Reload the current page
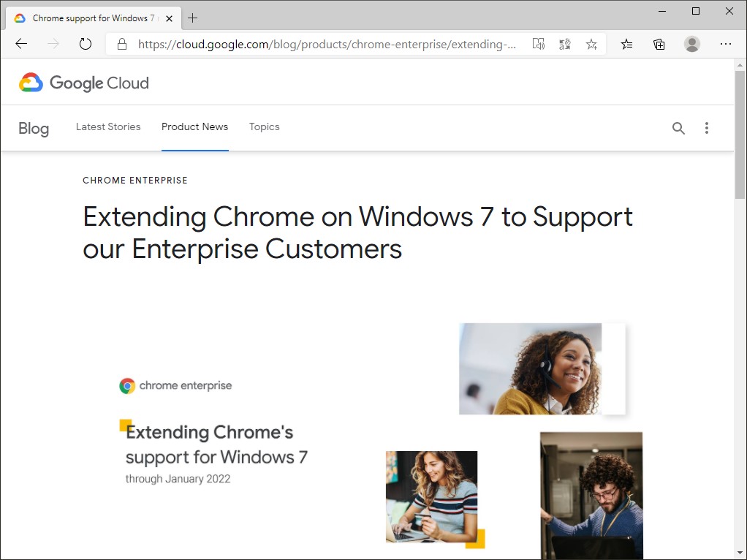The width and height of the screenshot is (747, 560). click(86, 44)
